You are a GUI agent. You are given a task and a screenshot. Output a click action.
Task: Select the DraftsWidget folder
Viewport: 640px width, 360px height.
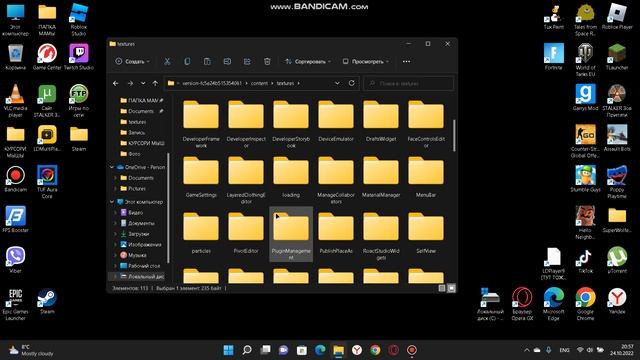pos(380,121)
